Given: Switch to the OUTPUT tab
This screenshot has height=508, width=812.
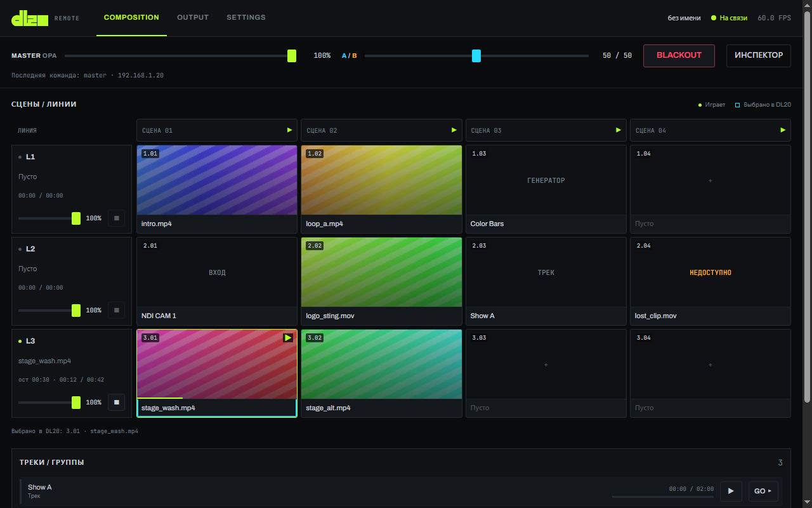Looking at the screenshot, I should 193,18.
